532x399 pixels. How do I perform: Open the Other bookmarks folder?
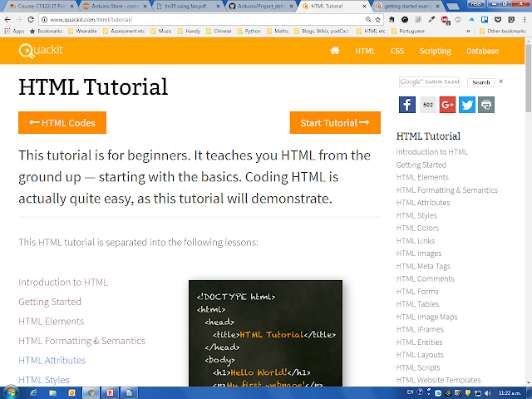[503, 32]
